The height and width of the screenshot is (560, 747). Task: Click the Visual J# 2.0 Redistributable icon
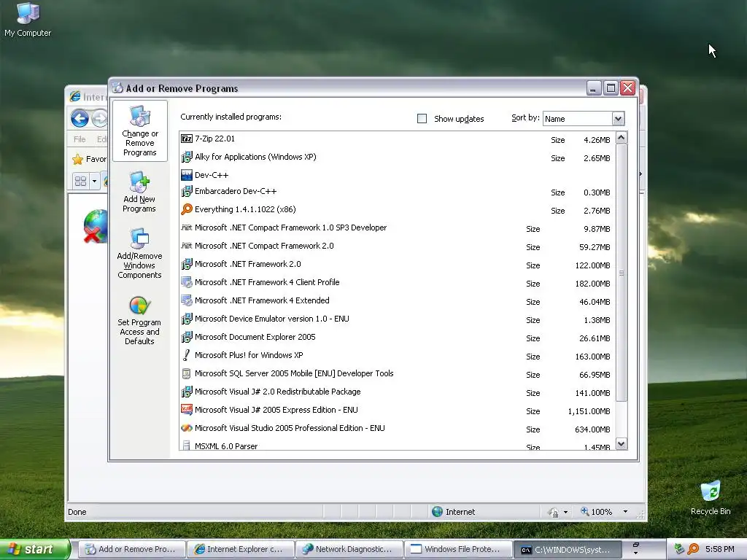187,392
